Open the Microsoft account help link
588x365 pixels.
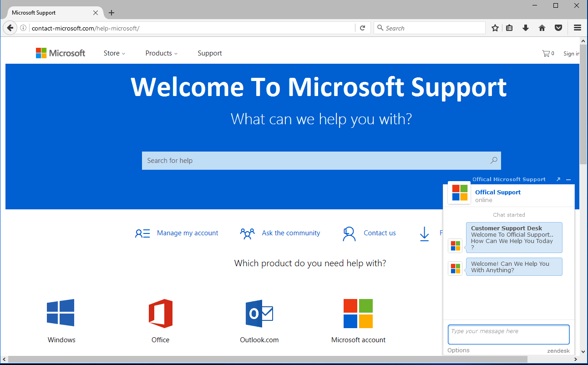click(x=358, y=340)
